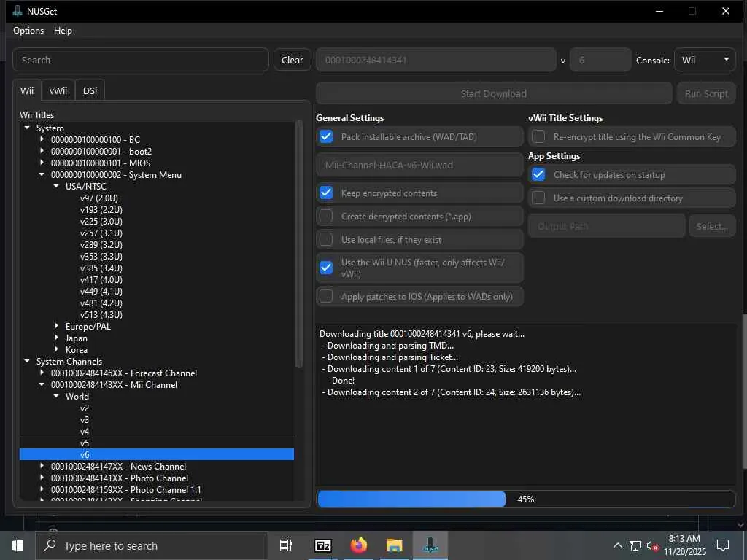Switch to the DSi tab
Viewport: 747px width, 560px height.
pos(90,90)
